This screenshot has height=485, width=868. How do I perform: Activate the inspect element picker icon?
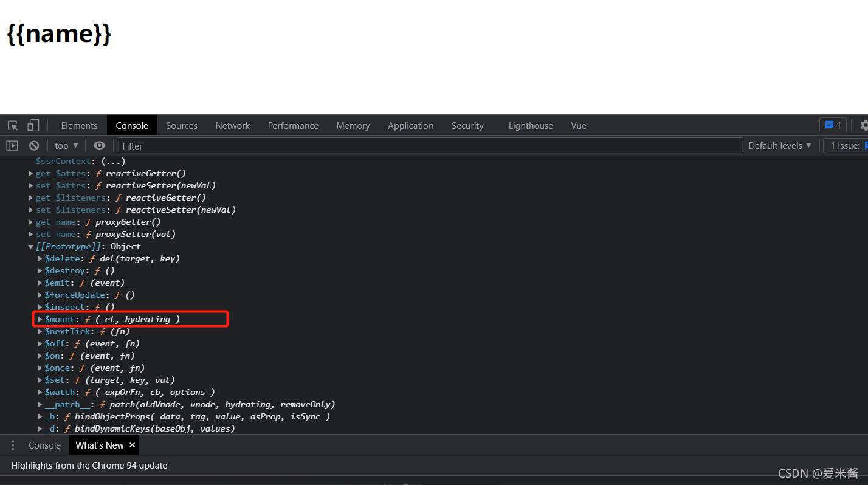point(13,126)
